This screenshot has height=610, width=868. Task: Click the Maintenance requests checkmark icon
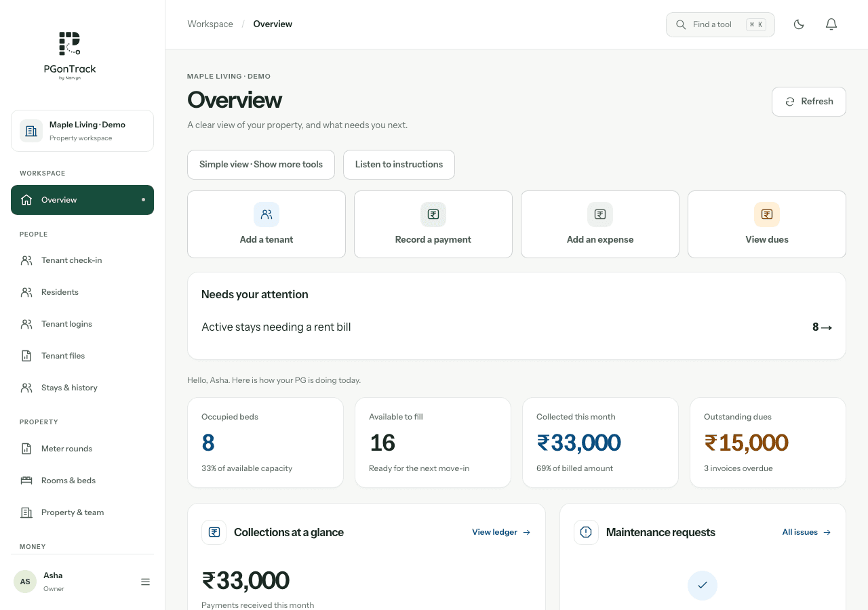(703, 586)
